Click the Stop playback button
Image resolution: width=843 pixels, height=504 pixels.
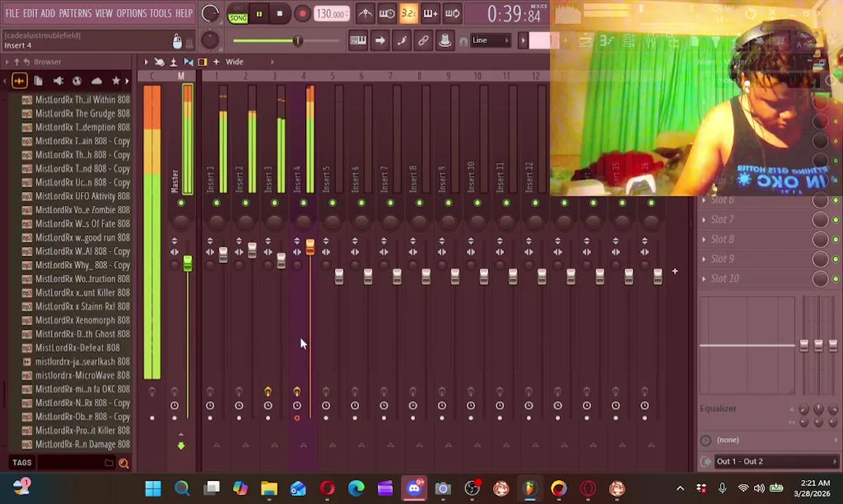(x=279, y=14)
